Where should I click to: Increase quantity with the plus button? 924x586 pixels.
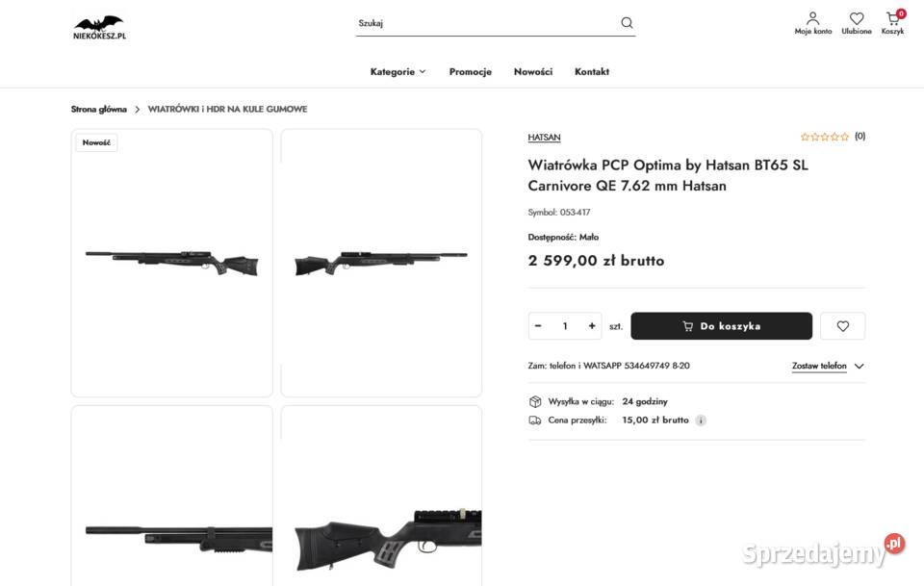pyautogui.click(x=592, y=326)
